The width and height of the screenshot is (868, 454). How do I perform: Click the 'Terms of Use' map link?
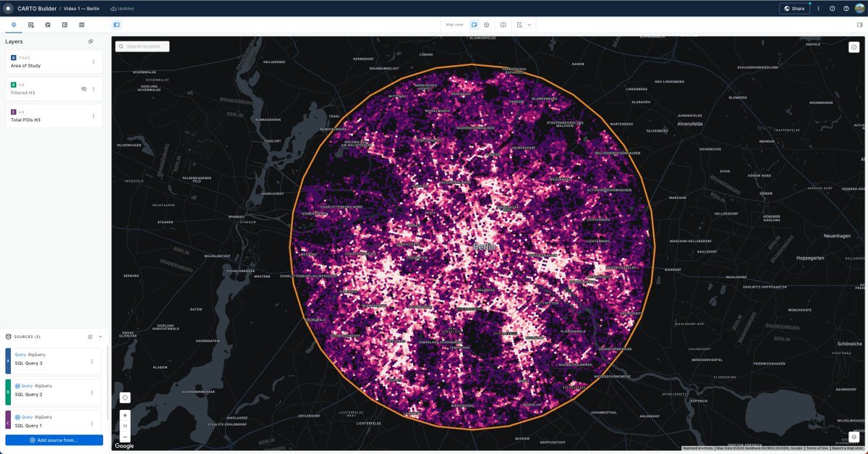[x=817, y=448]
